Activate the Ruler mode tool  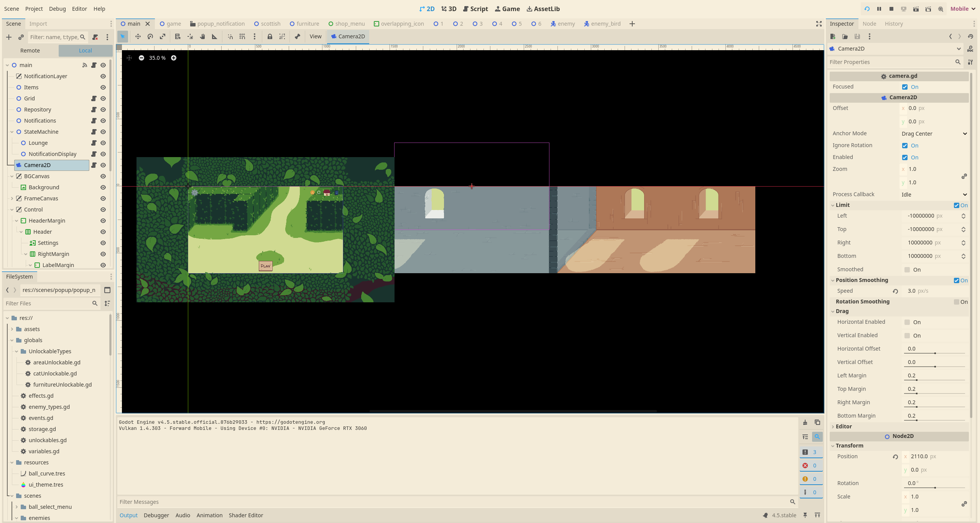pos(215,36)
